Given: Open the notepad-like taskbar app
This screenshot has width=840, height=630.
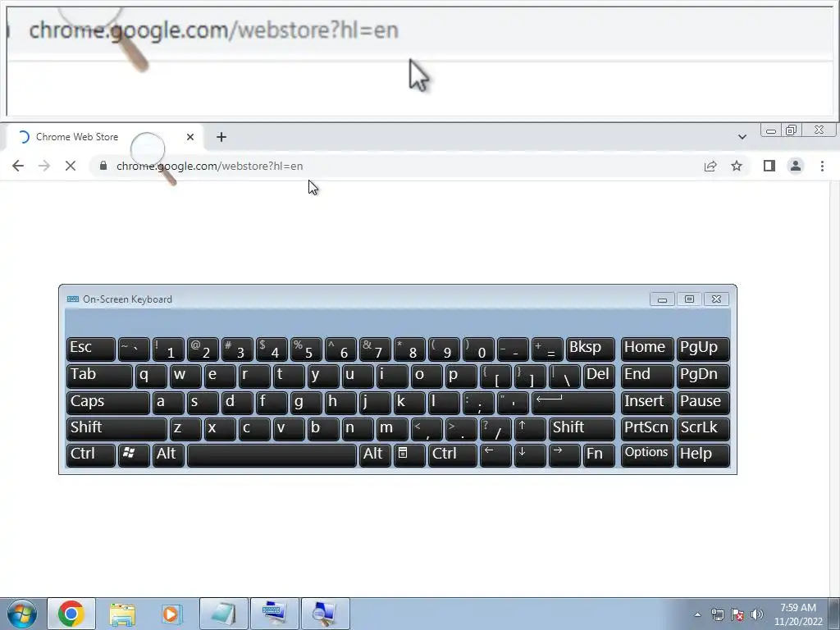Looking at the screenshot, I should 223,614.
